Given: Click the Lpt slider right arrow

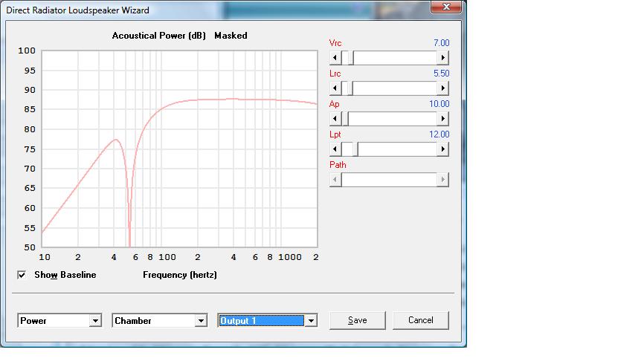Looking at the screenshot, I should [442, 149].
